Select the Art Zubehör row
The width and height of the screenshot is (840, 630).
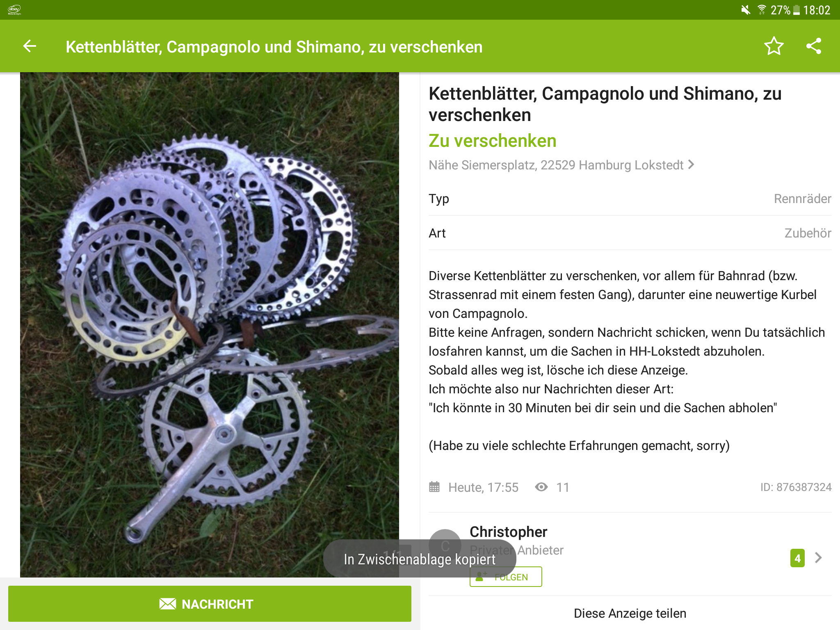tap(630, 233)
